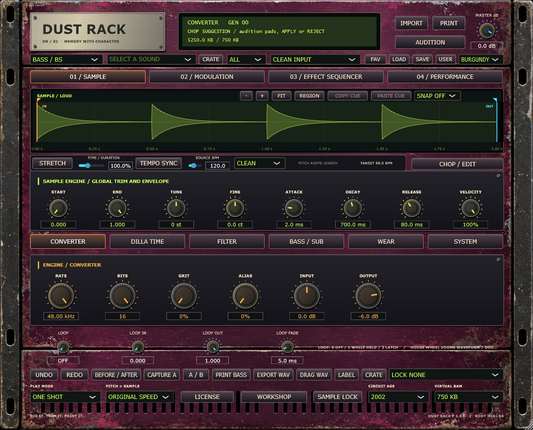Image resolution: width=533 pixels, height=430 pixels.
Task: Open the SELECT A SOUND dropdown
Action: tap(151, 59)
